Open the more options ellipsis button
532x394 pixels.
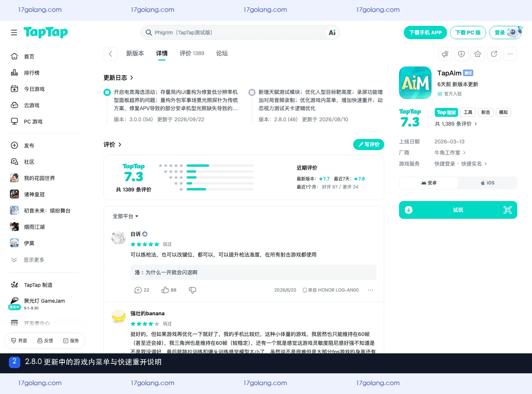[x=510, y=54]
